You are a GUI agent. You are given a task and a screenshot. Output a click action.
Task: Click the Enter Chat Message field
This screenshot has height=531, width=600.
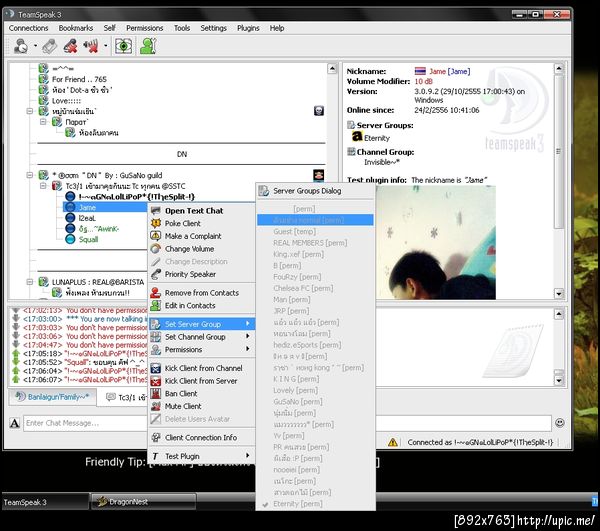tap(287, 423)
